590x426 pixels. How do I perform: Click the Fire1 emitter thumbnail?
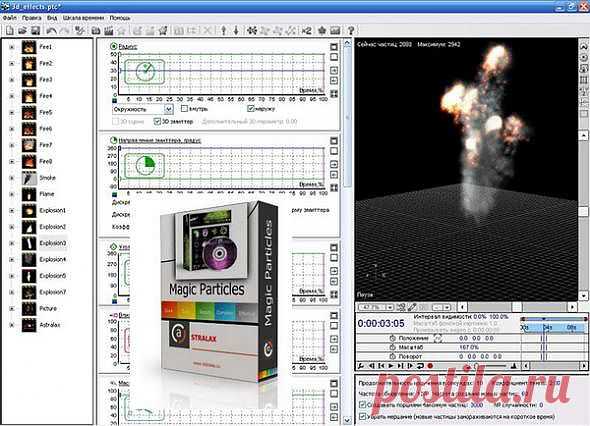click(29, 47)
